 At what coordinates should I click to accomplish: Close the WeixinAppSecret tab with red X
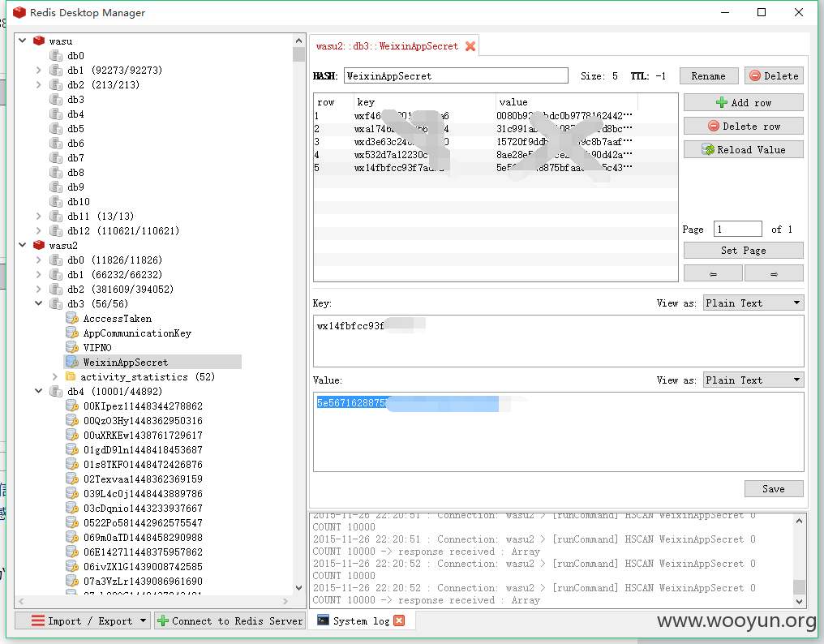[x=470, y=46]
